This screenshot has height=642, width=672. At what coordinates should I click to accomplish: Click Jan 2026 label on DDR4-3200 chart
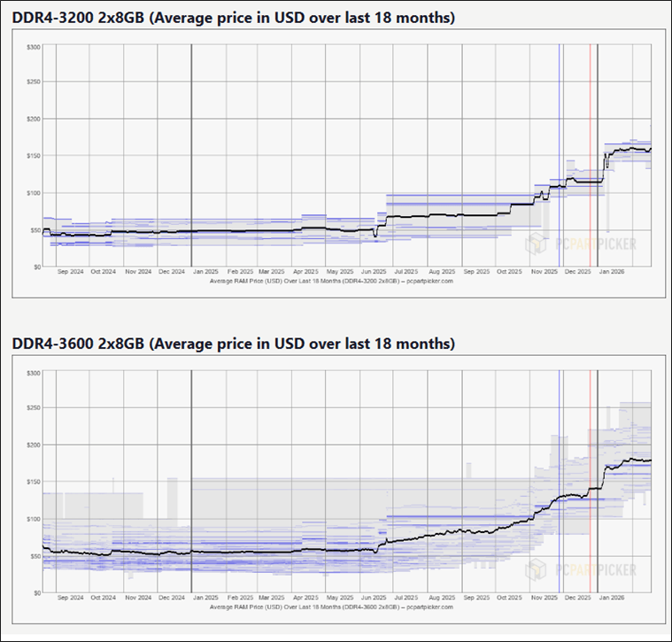[x=612, y=272]
